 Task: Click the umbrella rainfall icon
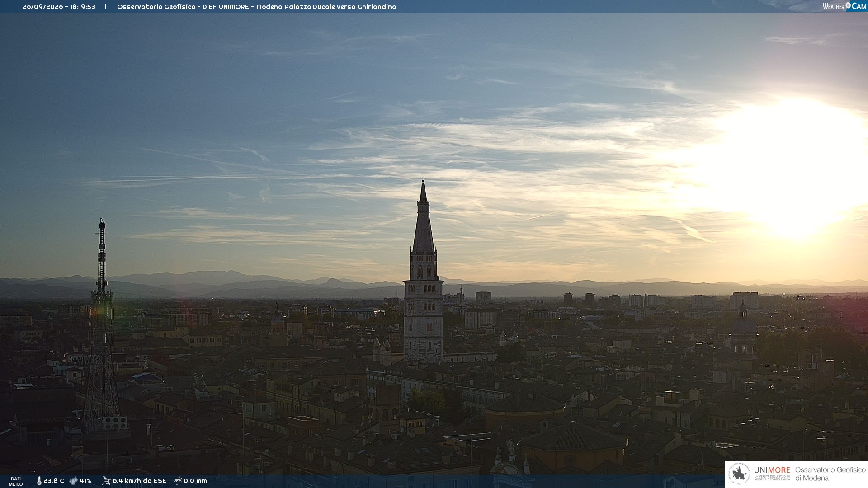click(178, 481)
